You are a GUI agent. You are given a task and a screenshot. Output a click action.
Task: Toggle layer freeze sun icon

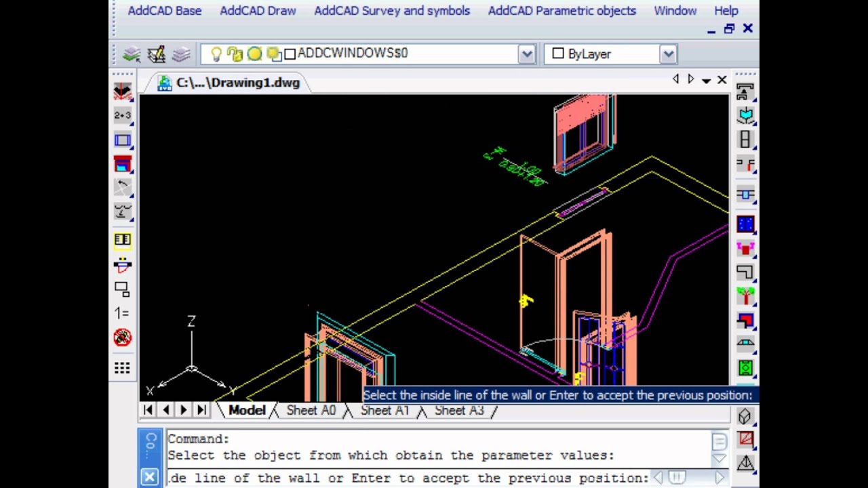(x=254, y=54)
